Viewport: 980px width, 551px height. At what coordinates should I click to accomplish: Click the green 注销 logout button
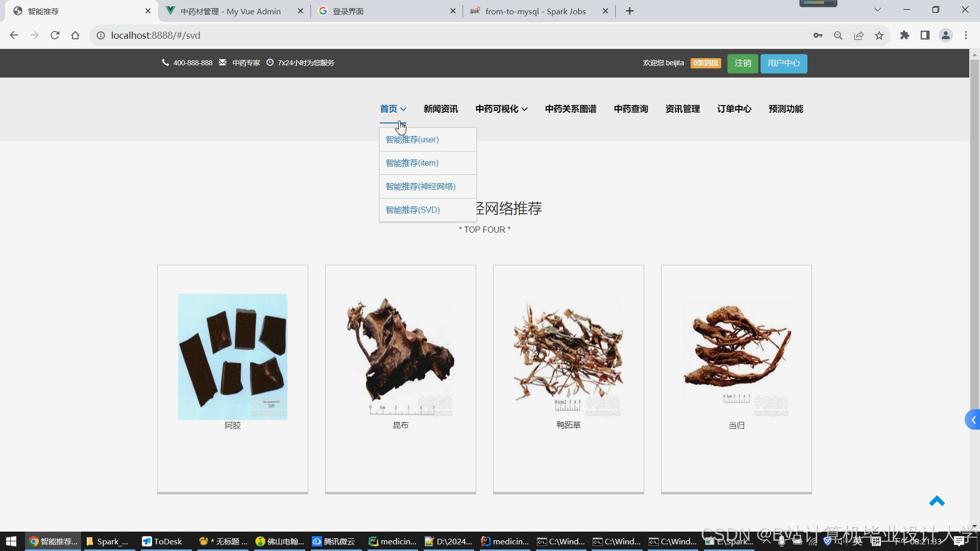(743, 63)
